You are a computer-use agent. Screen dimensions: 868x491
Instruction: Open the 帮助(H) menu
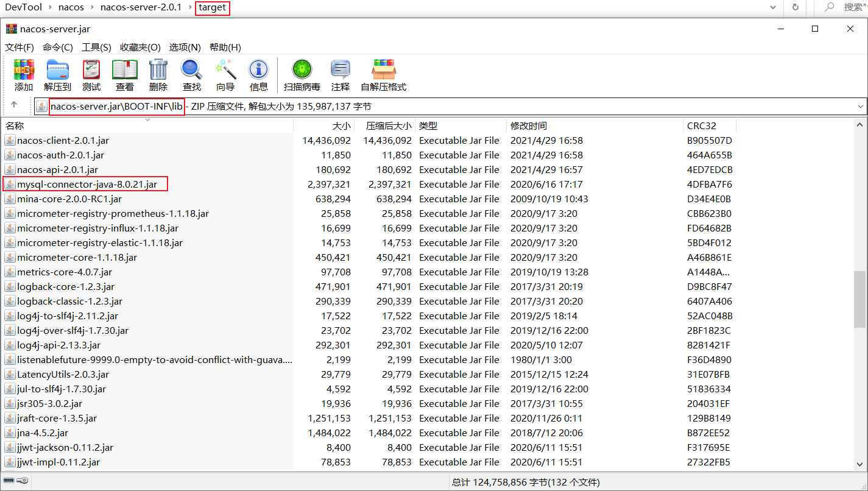[x=225, y=47]
